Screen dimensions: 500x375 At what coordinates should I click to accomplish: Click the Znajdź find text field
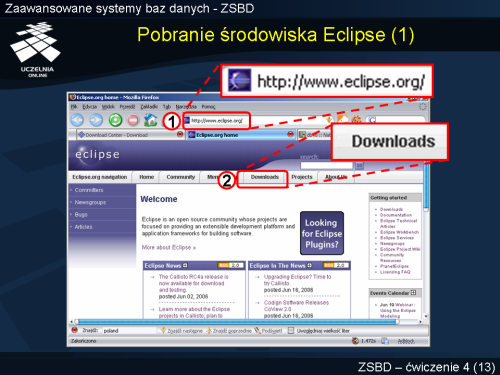(129, 331)
